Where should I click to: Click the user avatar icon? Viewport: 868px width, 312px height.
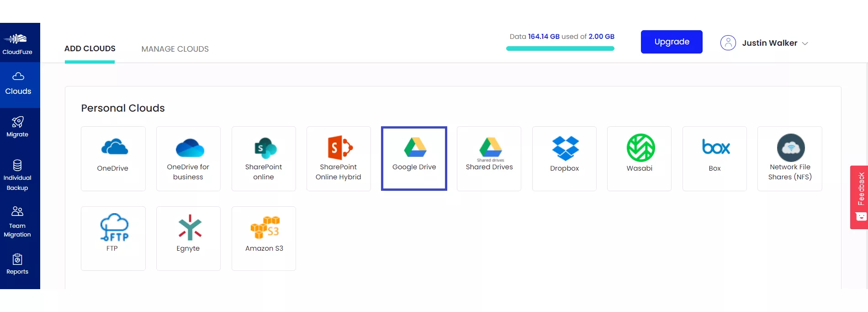(x=728, y=43)
